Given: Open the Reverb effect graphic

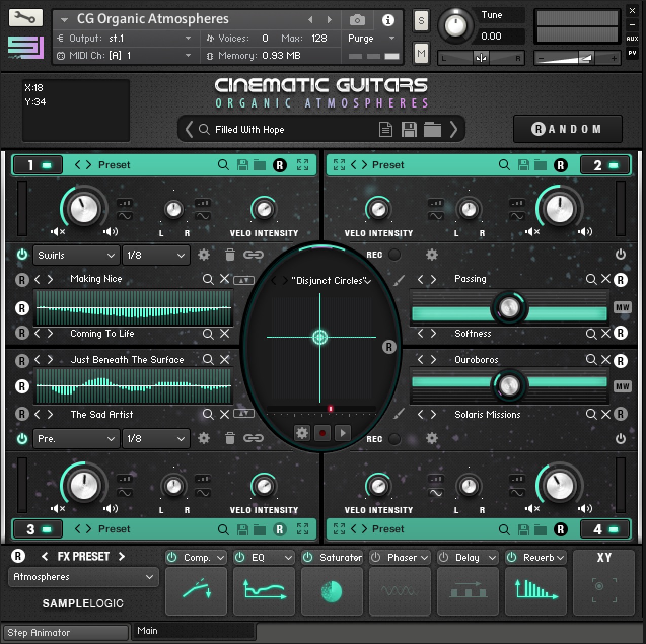Looking at the screenshot, I should 536,591.
